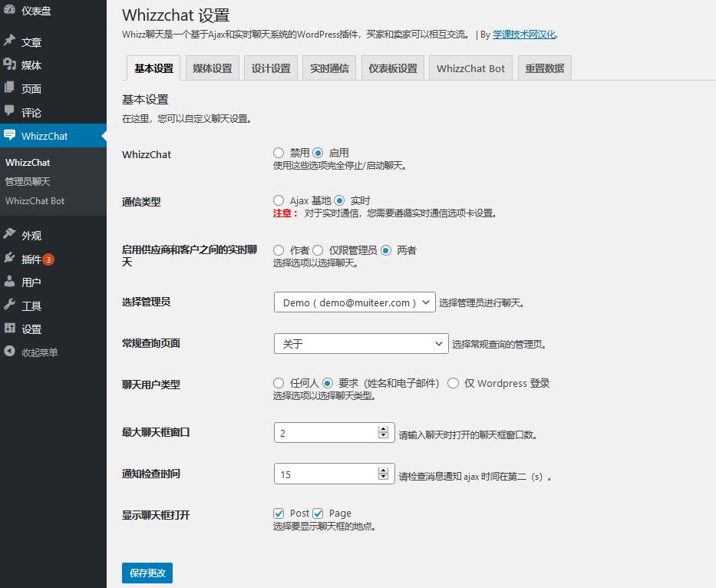Toggle the Post checkbox
The image size is (716, 588).
(x=279, y=514)
